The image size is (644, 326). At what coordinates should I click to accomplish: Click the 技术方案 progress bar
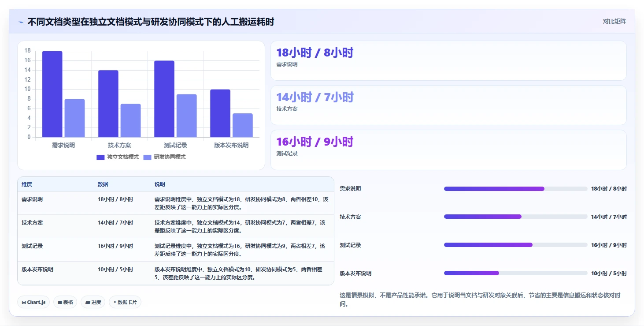pos(516,217)
